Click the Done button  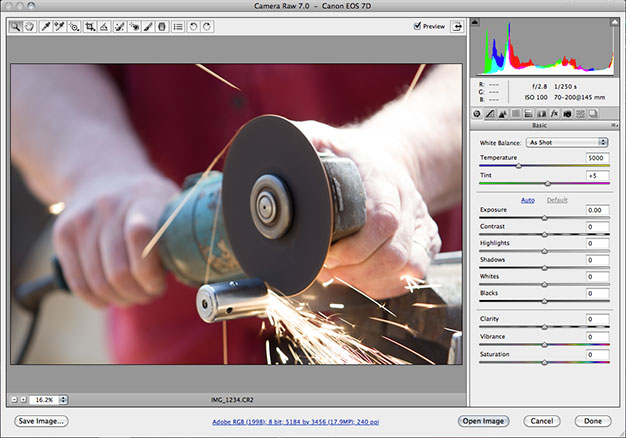coord(593,421)
